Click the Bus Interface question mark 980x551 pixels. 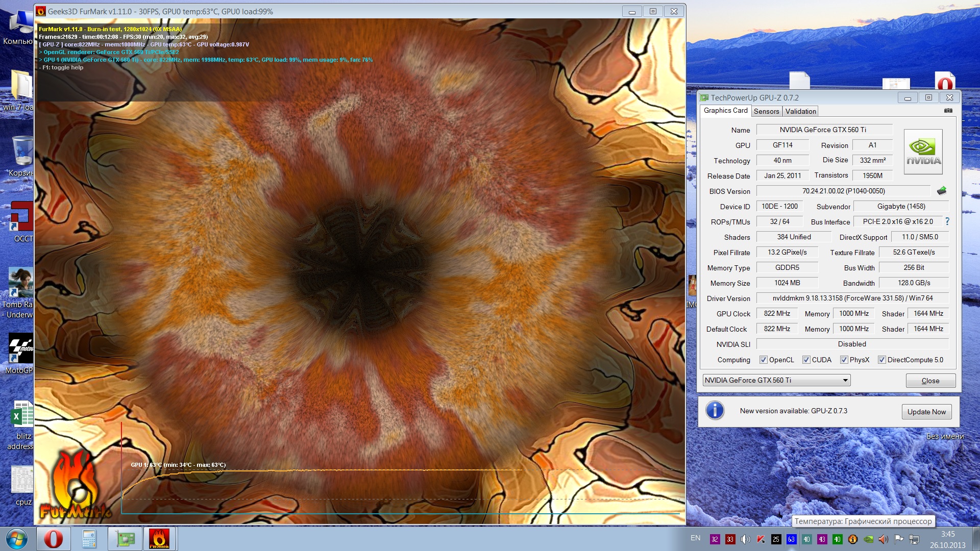947,221
